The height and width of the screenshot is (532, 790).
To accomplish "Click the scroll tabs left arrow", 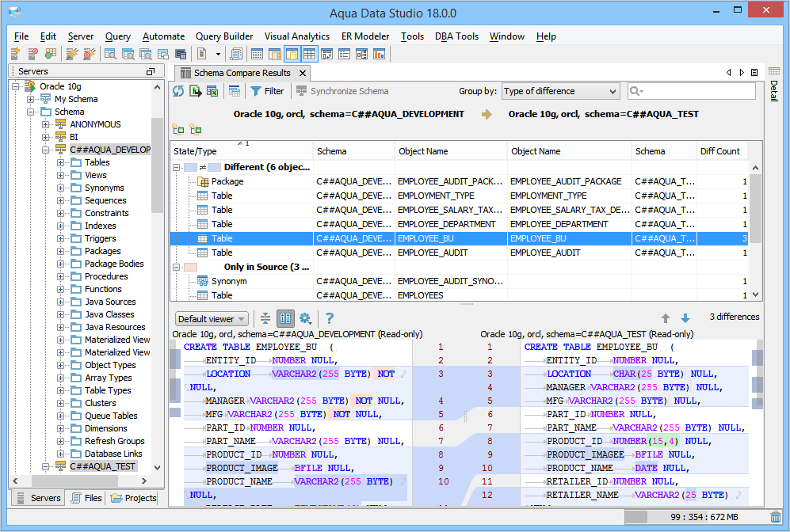I will (x=728, y=73).
